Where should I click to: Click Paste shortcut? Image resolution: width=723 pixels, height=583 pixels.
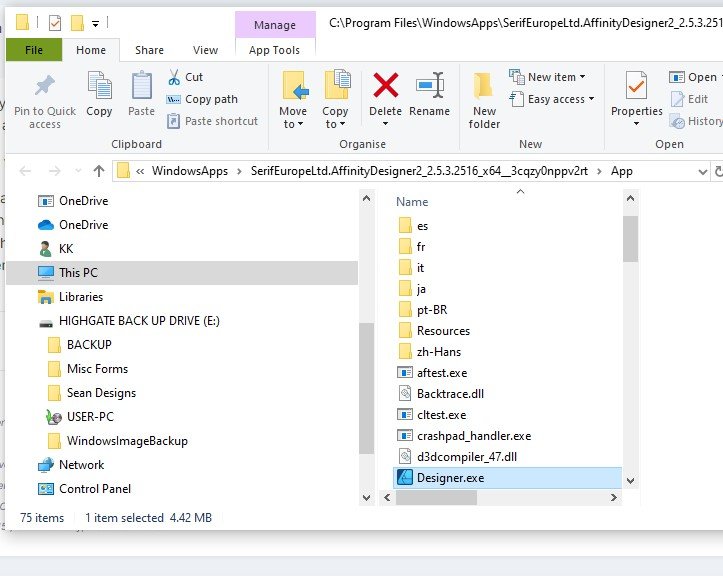point(212,121)
